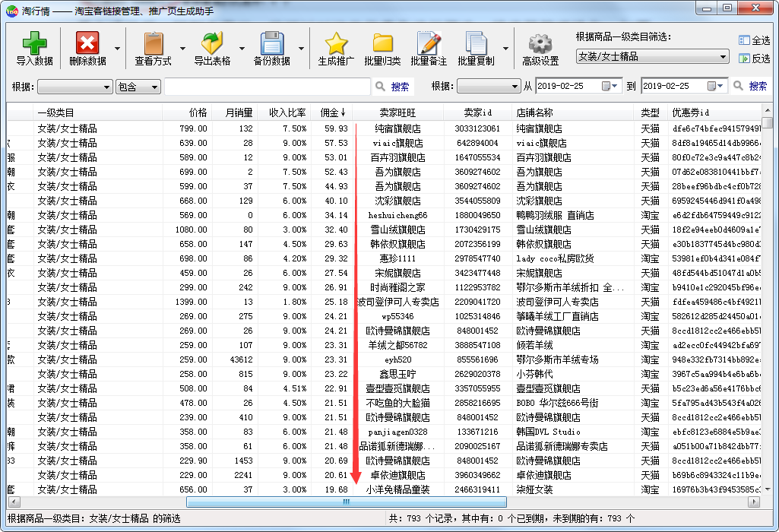779x532 pixels.
Task: Sort by the 月销量 column header
Action: [x=235, y=112]
